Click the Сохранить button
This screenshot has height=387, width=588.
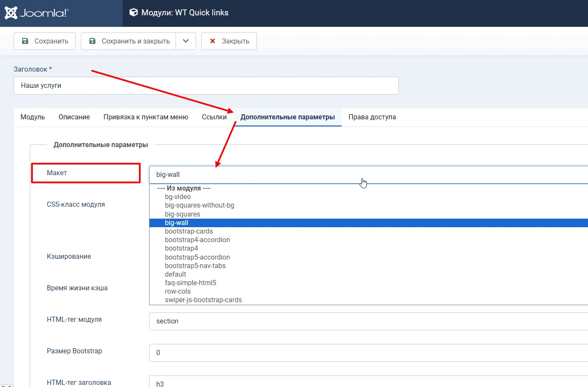pyautogui.click(x=44, y=41)
